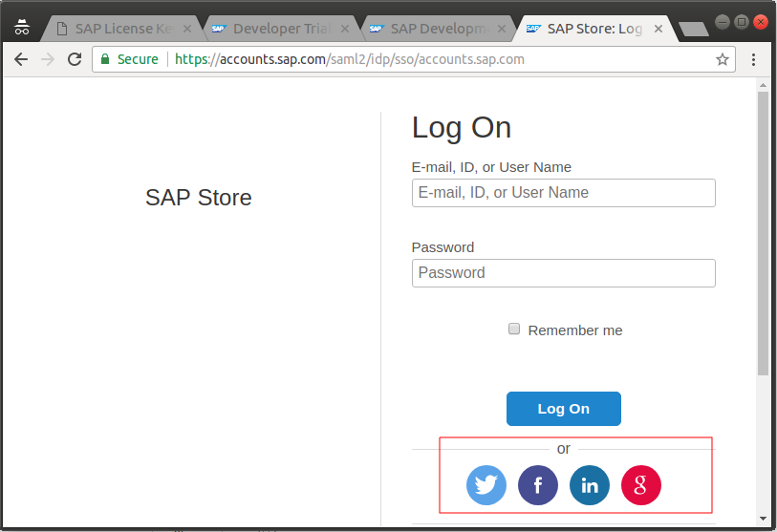Sign in with the Google icon

640,485
